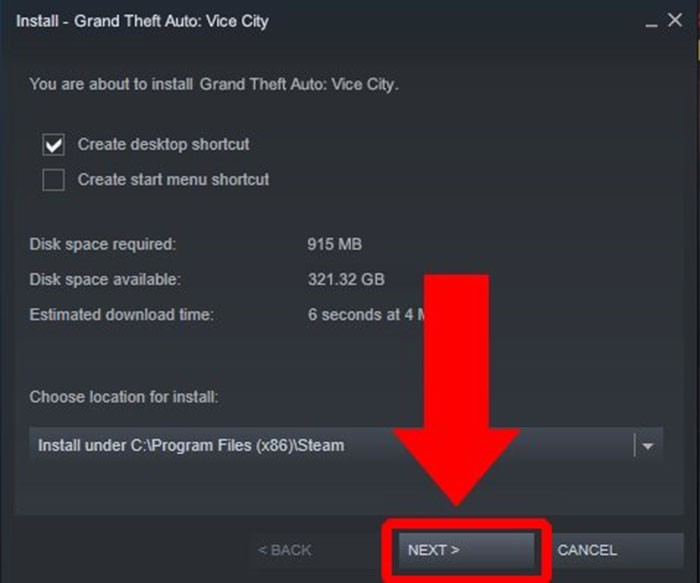Click the 321.32 GB disk space available value
This screenshot has height=583, width=700.
pos(346,279)
